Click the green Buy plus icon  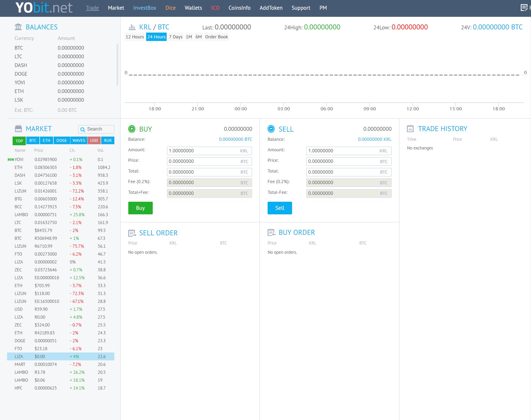[x=132, y=129]
